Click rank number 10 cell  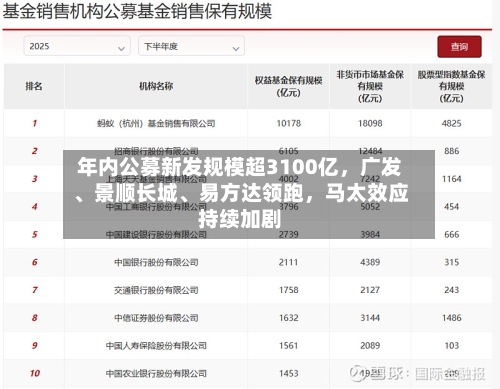point(35,374)
